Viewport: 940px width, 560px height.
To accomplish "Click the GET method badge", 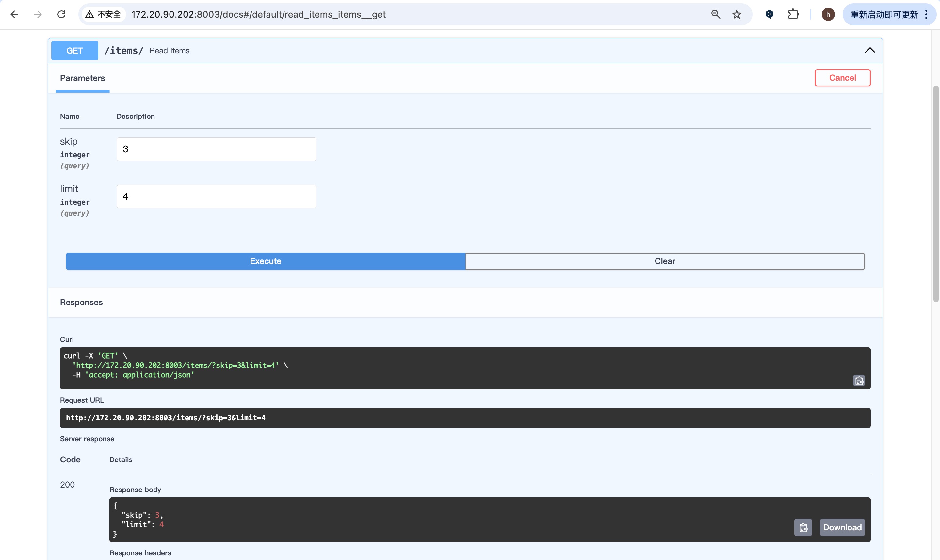I will (74, 51).
